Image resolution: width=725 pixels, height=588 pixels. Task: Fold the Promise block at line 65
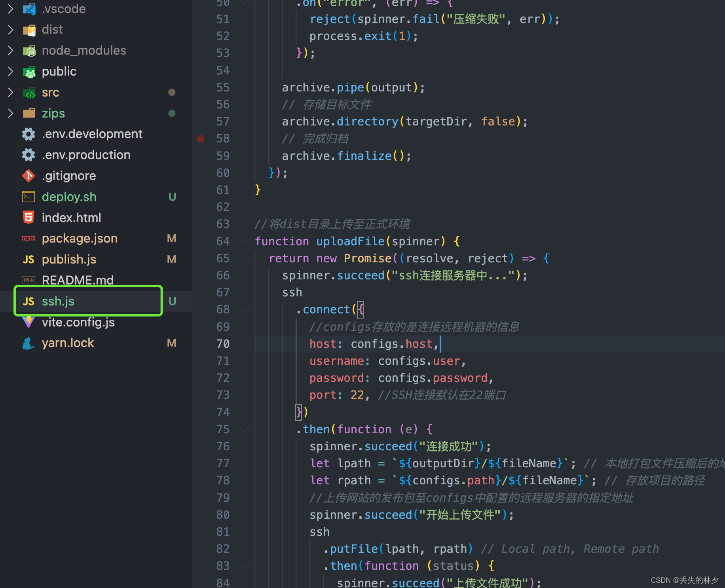click(245, 258)
